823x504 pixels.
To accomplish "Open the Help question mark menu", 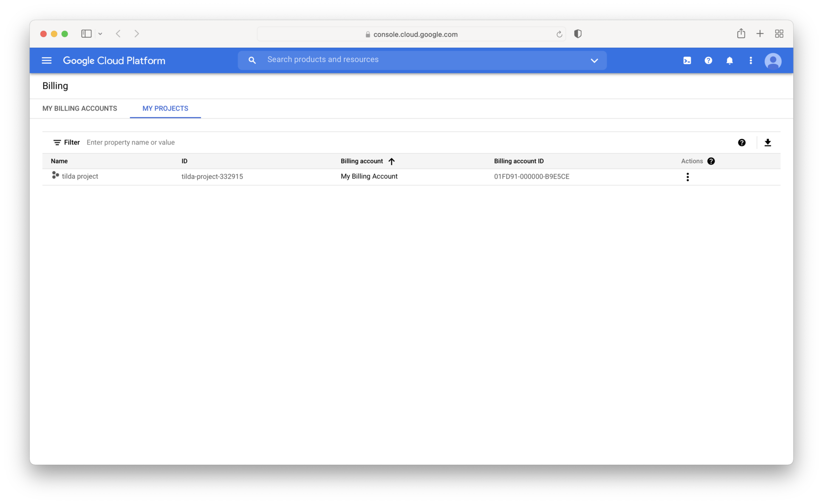I will click(708, 61).
